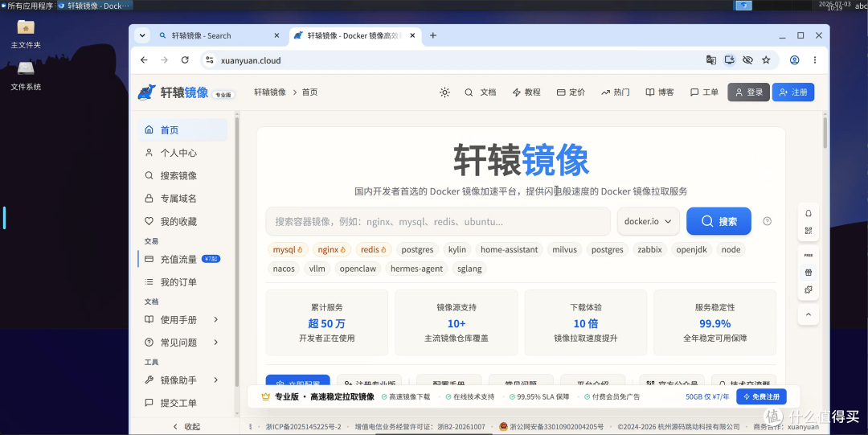This screenshot has height=435, width=868.
Task: Open 博客 blog page
Action: pos(660,92)
